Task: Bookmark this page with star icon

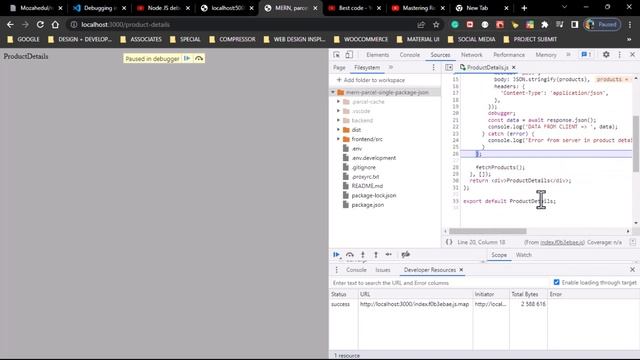Action: tap(436, 24)
